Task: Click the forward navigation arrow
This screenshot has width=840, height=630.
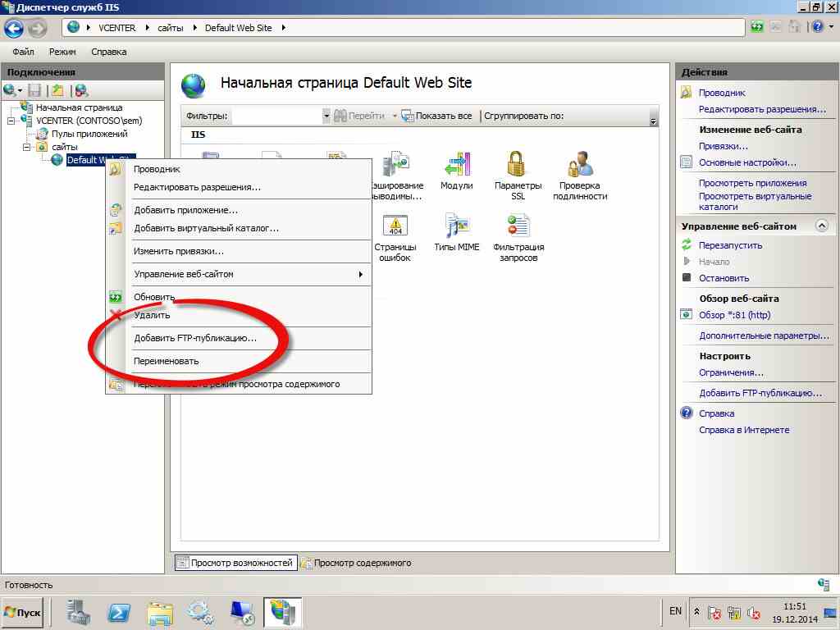Action: (x=37, y=28)
